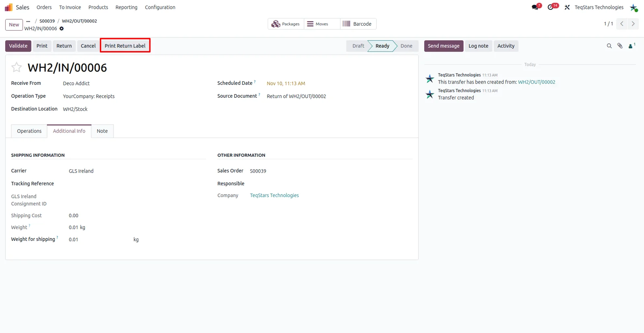Click Print Return Label button
Image resolution: width=644 pixels, height=333 pixels.
(125, 46)
